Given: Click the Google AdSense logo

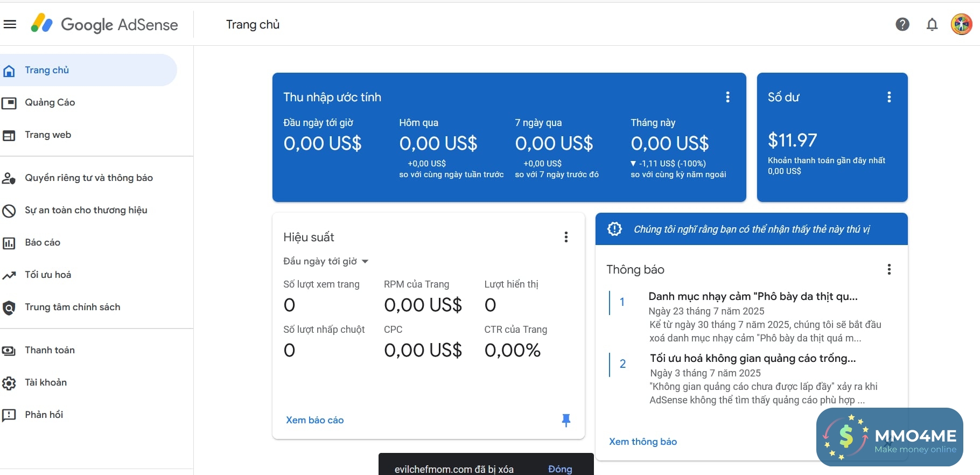Looking at the screenshot, I should coord(104,24).
